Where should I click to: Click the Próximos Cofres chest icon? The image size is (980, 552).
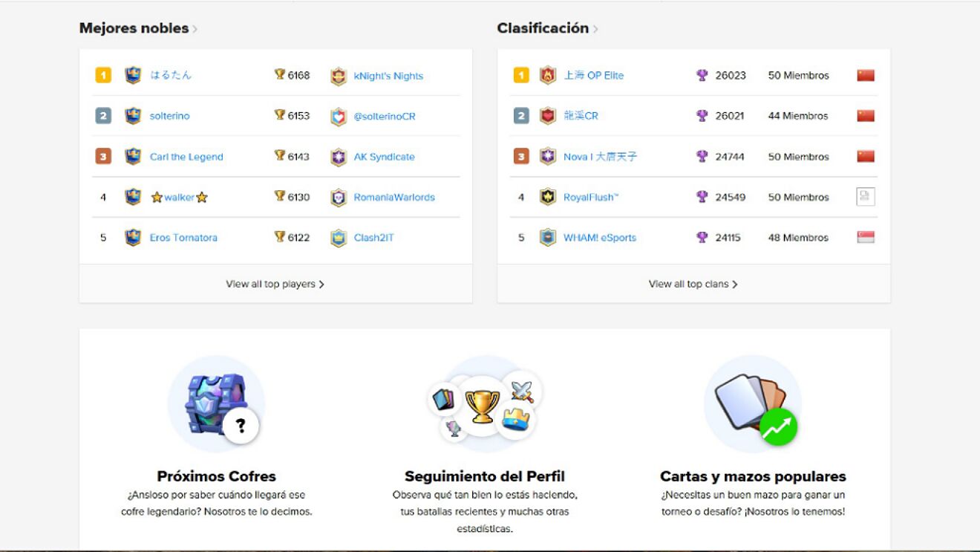pyautogui.click(x=216, y=404)
